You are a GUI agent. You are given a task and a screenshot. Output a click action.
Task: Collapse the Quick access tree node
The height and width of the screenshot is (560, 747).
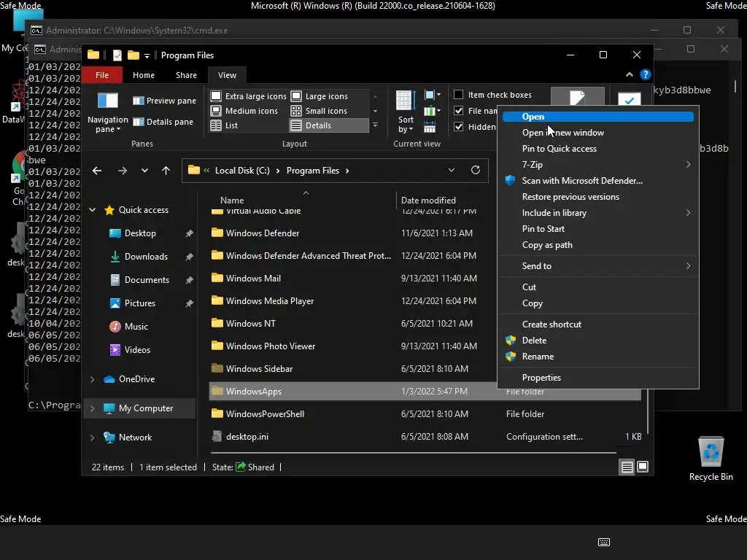(x=93, y=210)
